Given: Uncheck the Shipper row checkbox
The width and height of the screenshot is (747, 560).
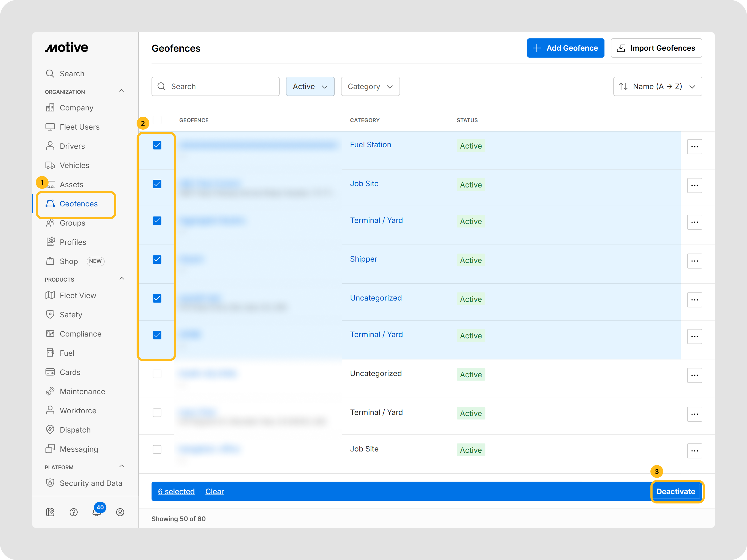Looking at the screenshot, I should (x=157, y=259).
